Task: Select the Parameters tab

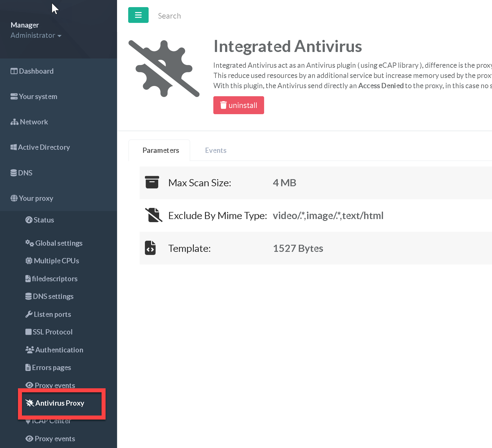Action: (x=160, y=150)
